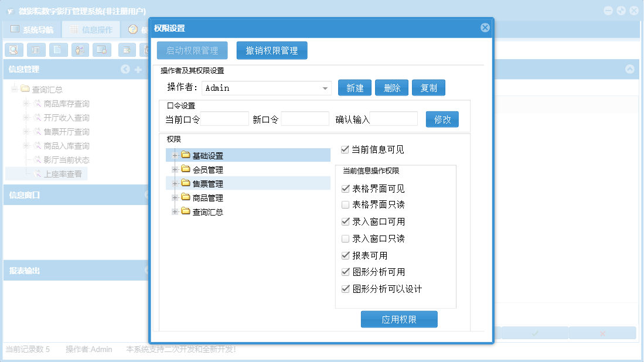Expand the 会员管理 tree node
Screen dimensions: 644x362
point(175,169)
